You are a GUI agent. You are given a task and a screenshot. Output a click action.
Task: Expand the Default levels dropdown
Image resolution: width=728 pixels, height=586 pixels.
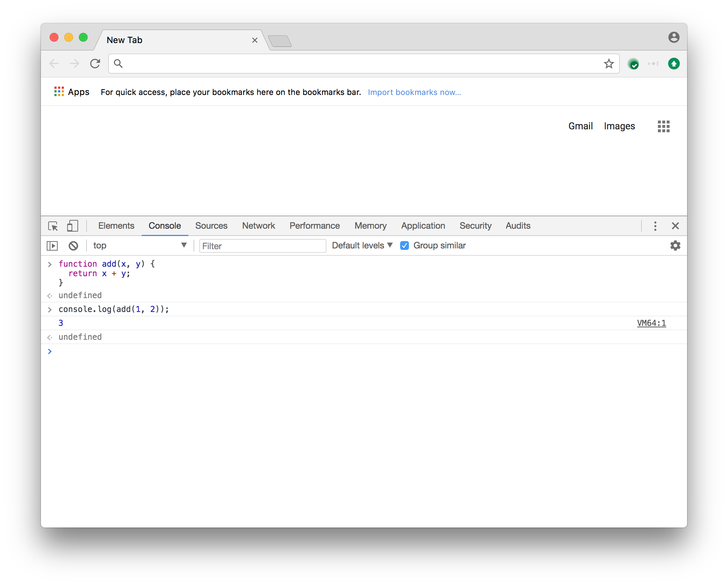362,246
